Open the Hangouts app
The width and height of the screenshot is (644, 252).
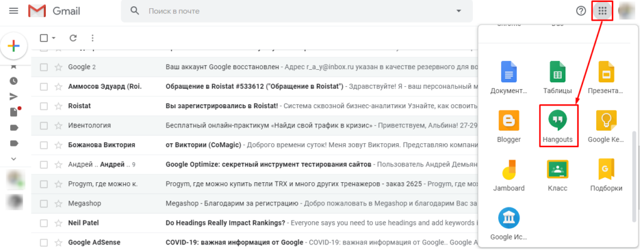tap(558, 125)
